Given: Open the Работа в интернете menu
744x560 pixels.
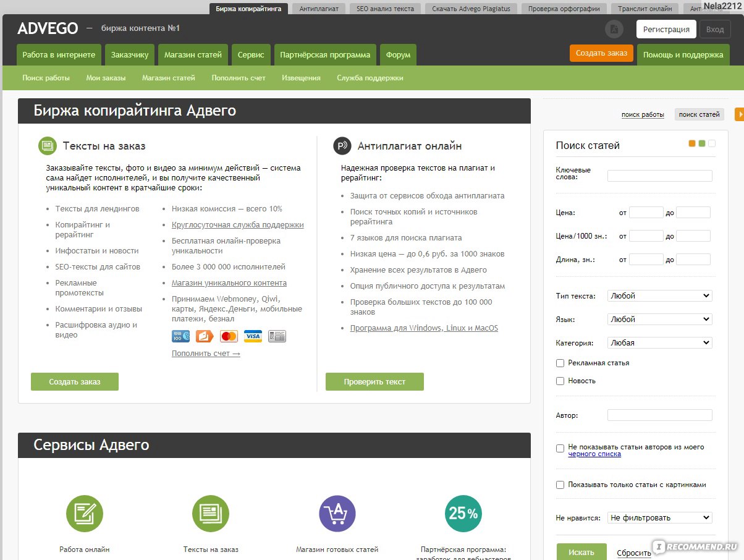Looking at the screenshot, I should (59, 55).
